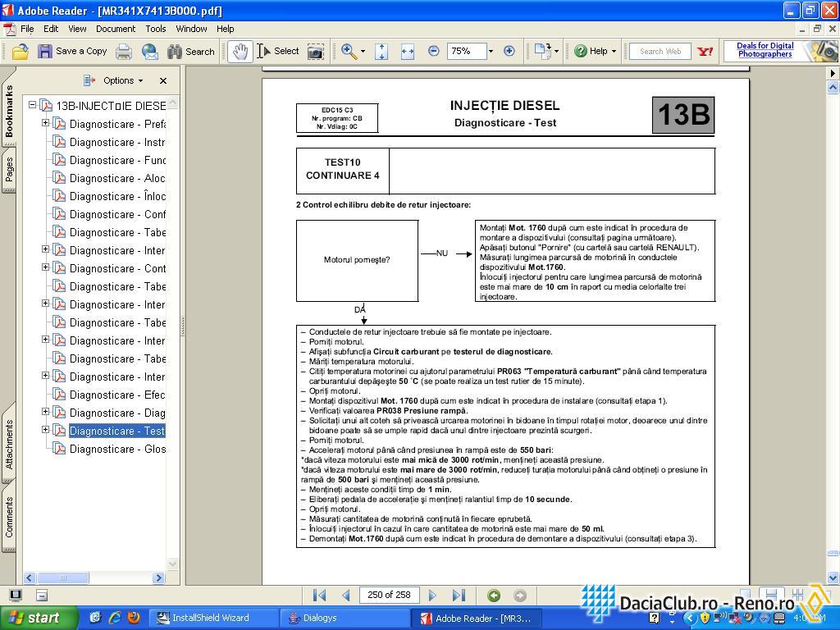The height and width of the screenshot is (630, 840).
Task: Open the Diagnosticare - Instr bookmark
Action: (x=117, y=142)
